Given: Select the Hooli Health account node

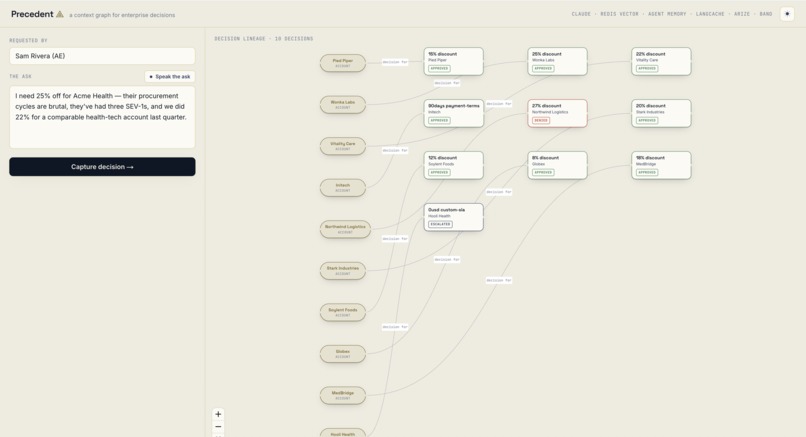Looking at the screenshot, I should coord(343,433).
